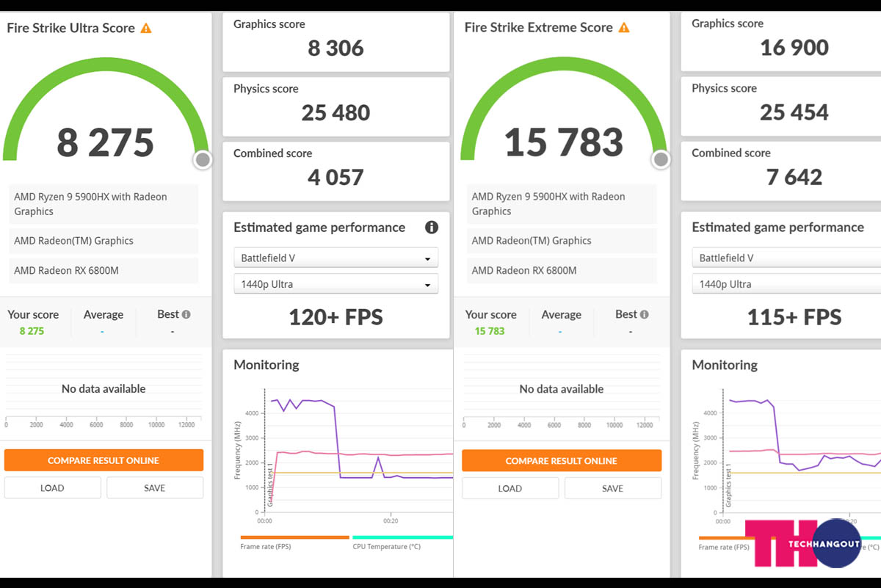881x588 pixels.
Task: Click the 'Estimated game performance' heading with info icon
Action: pyautogui.click(x=319, y=228)
